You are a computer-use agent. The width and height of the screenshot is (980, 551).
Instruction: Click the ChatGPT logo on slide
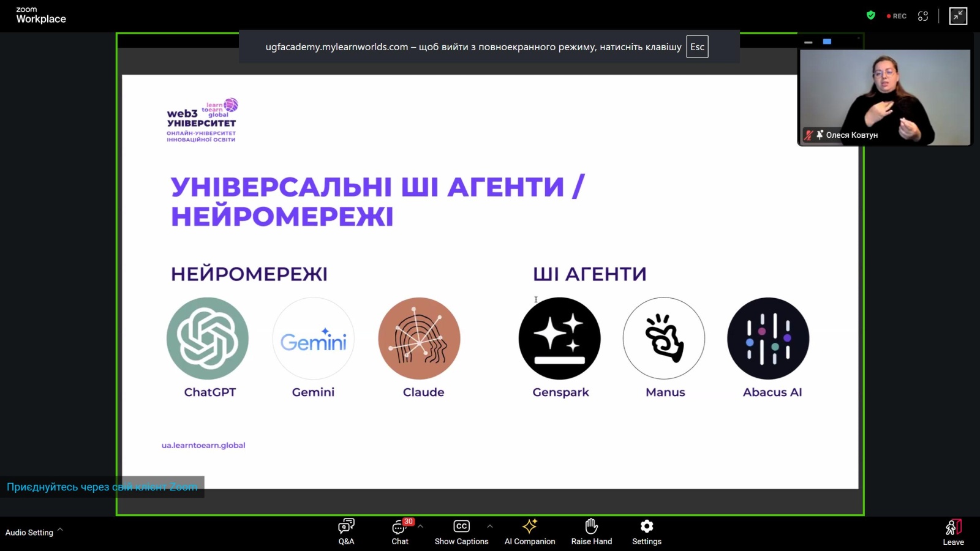[x=208, y=339]
